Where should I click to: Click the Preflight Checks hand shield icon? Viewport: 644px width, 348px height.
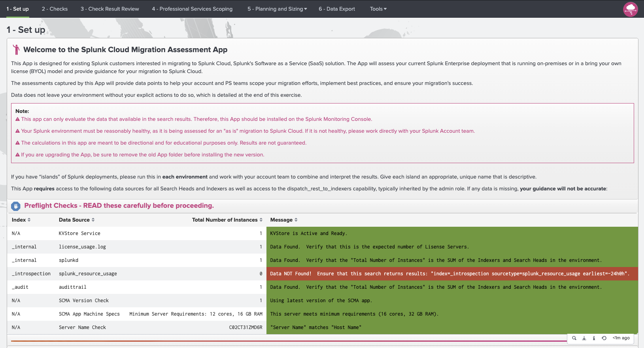click(16, 206)
